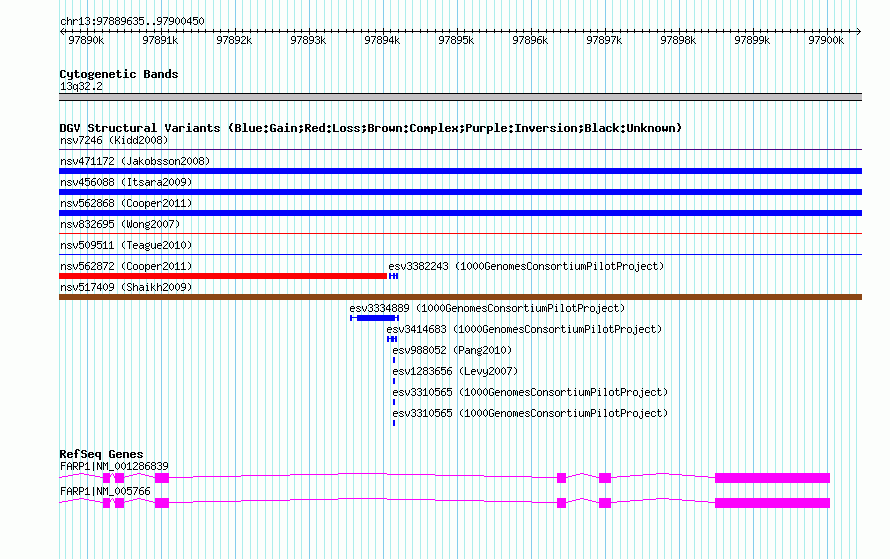Click the large last exon of FARP1|NM_001286839

coord(773,478)
